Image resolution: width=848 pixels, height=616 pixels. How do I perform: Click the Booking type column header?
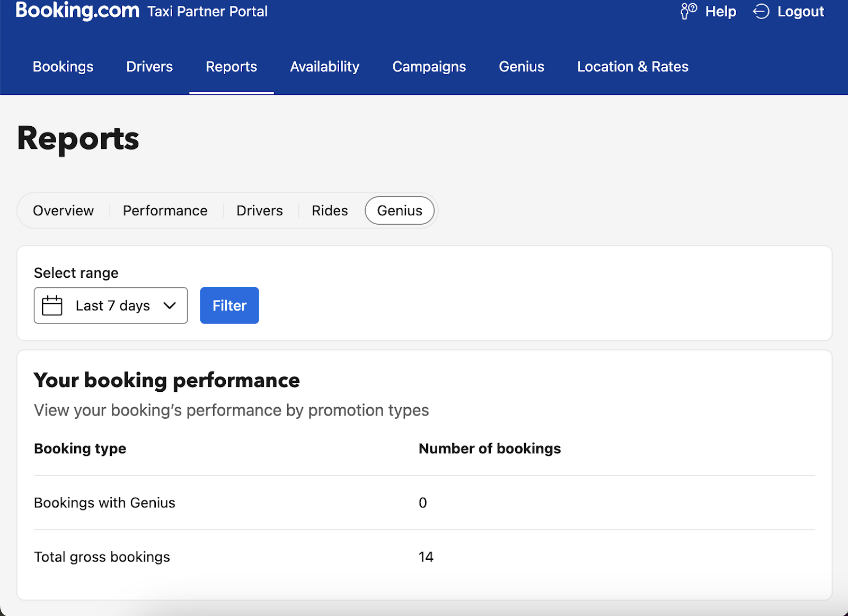coord(80,448)
